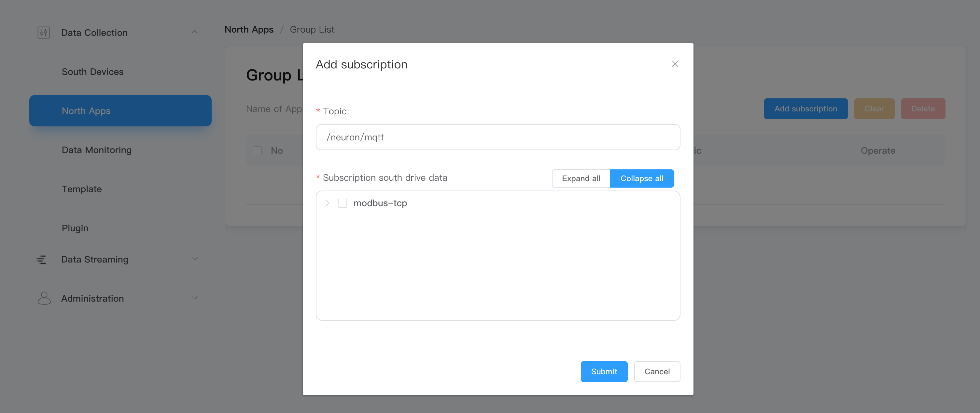Screen dimensions: 980x413
Task: Click Cancel in the dialog
Action: [657, 372]
